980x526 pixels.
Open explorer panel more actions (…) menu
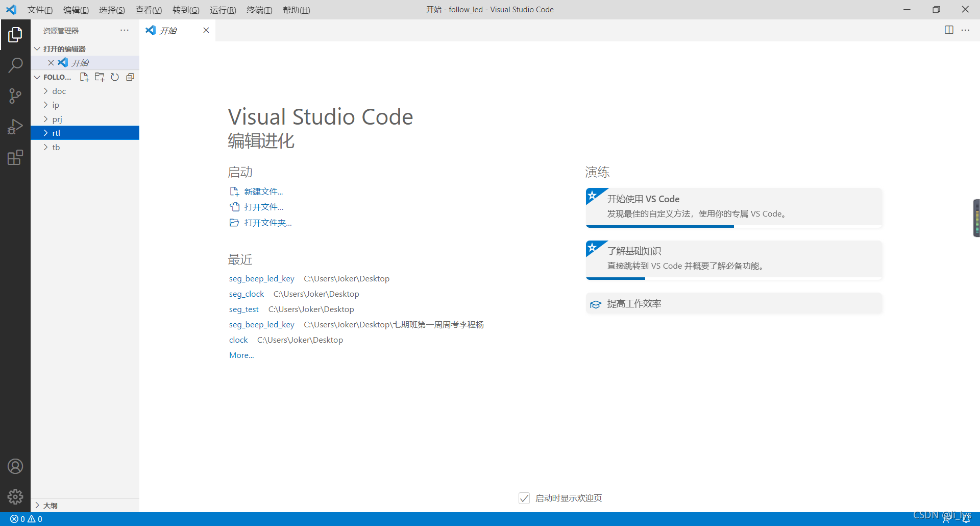tap(125, 30)
